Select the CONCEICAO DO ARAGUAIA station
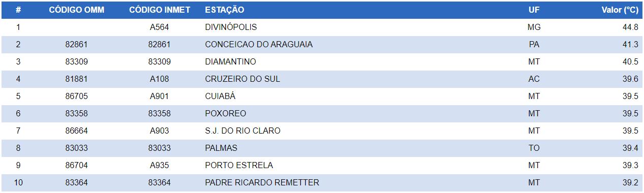The width and height of the screenshot is (644, 193). [x=259, y=45]
